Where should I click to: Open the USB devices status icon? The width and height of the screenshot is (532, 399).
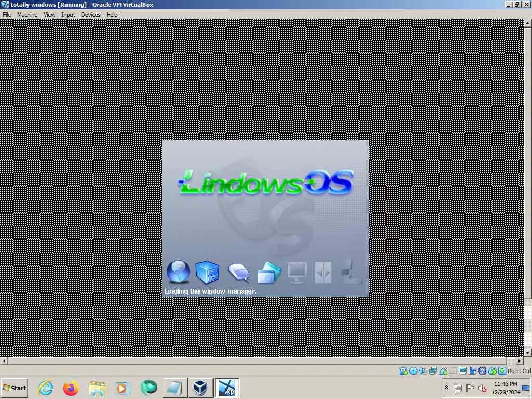point(443,371)
